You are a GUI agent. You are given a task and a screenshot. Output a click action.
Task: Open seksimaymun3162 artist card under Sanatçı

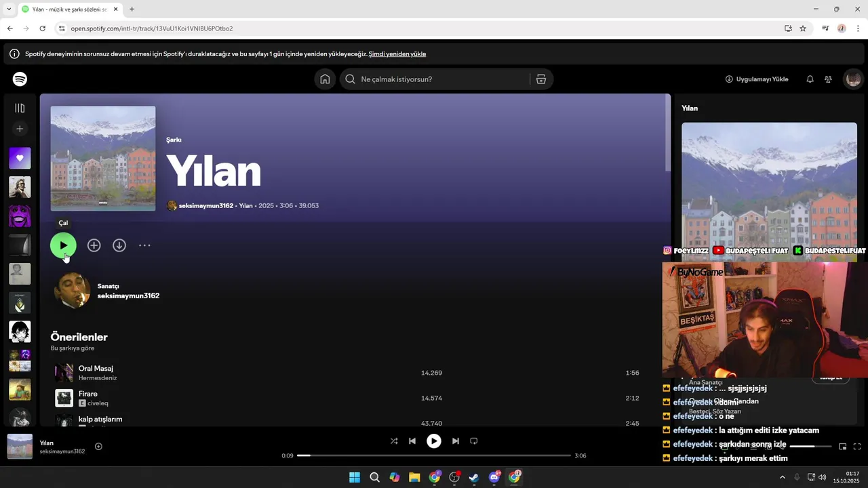tap(128, 296)
